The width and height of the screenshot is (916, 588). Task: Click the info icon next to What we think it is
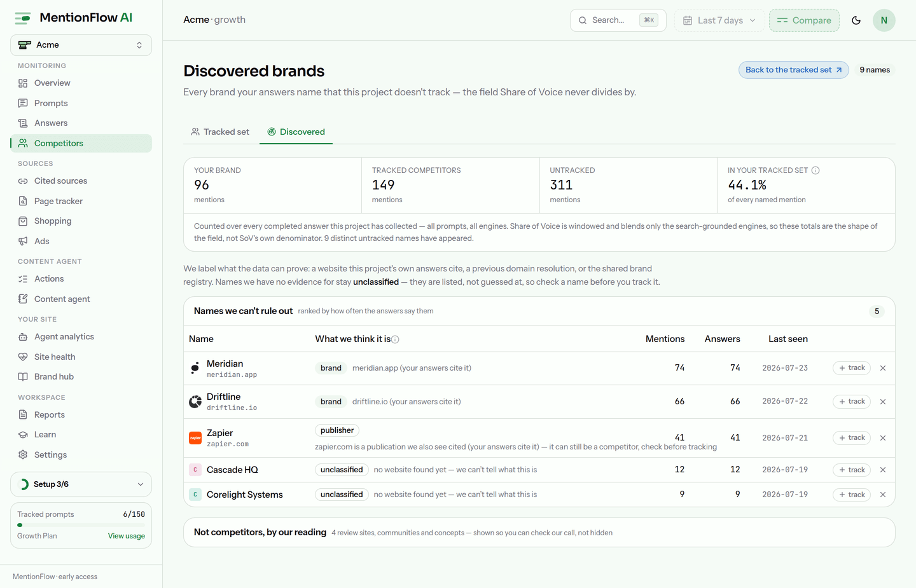tap(395, 339)
